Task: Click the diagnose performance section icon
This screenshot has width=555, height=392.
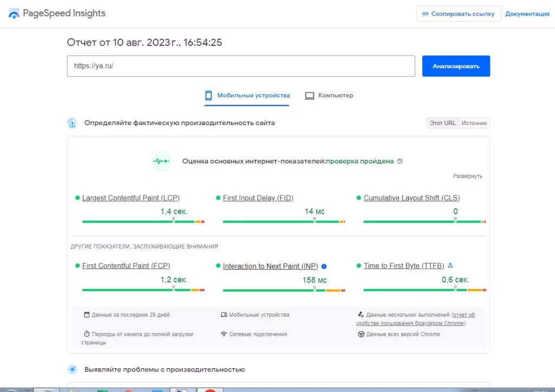Action: 72,369
